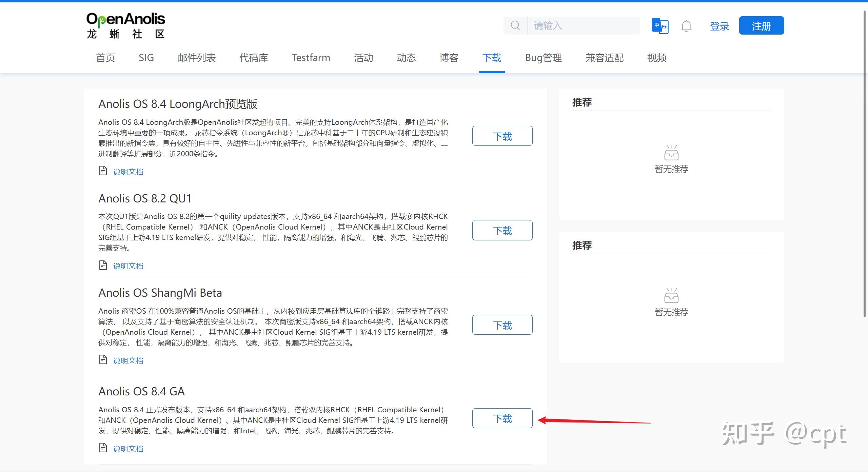Click document icon under ShangMi Beta

pyautogui.click(x=103, y=359)
